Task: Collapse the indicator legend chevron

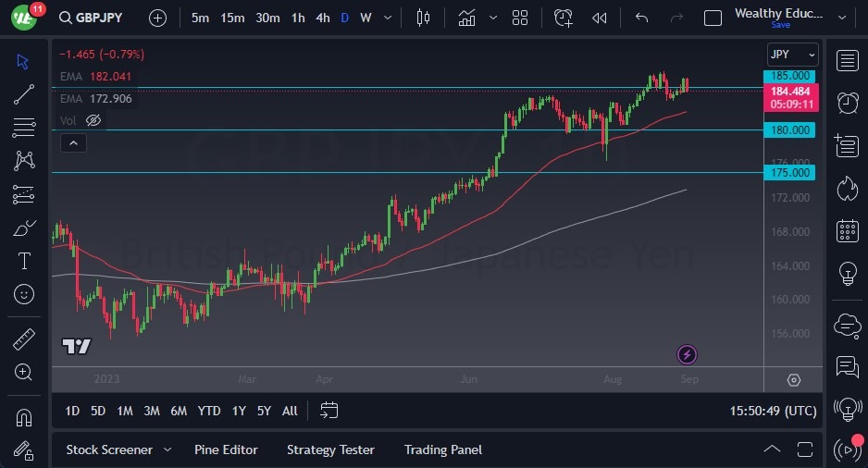Action: pyautogui.click(x=73, y=142)
